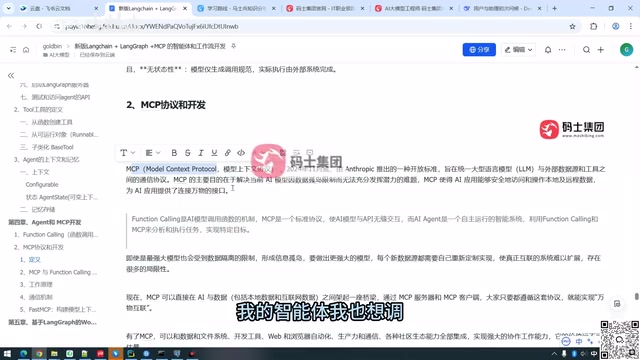Go to outline item 二、记忆存储

click(x=38, y=209)
